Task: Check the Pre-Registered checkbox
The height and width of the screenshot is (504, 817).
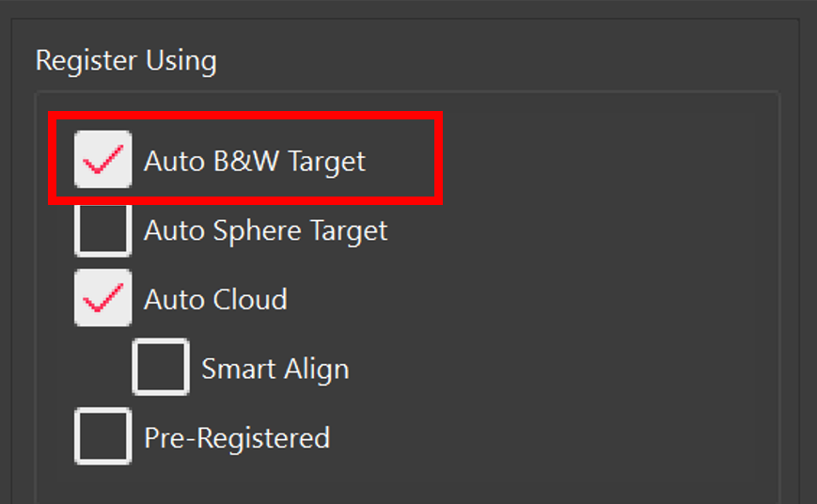Action: pos(102,437)
